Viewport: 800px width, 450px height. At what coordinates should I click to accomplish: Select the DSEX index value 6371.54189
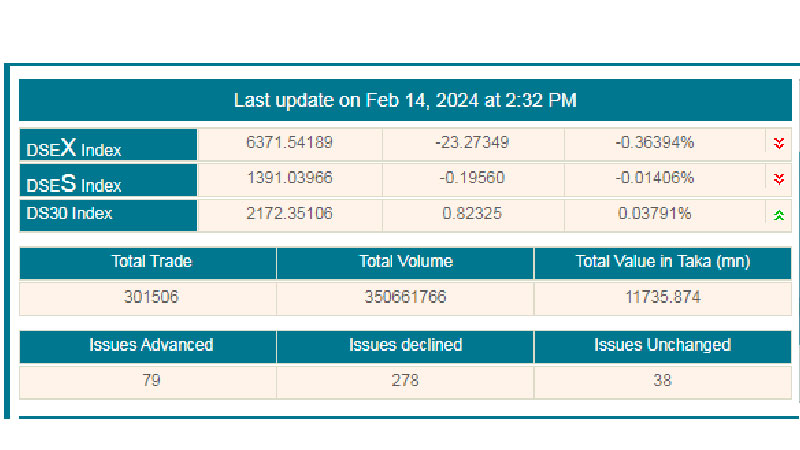pyautogui.click(x=289, y=143)
